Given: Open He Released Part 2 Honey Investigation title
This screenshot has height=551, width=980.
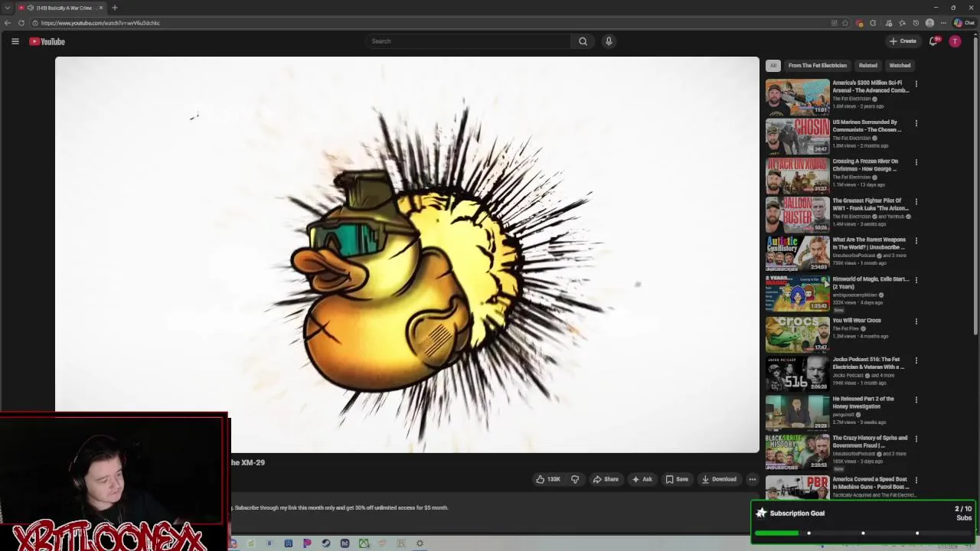Looking at the screenshot, I should tap(863, 403).
